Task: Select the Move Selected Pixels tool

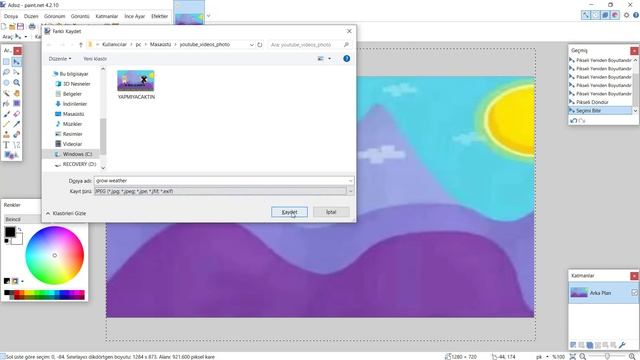Action: coord(16,62)
